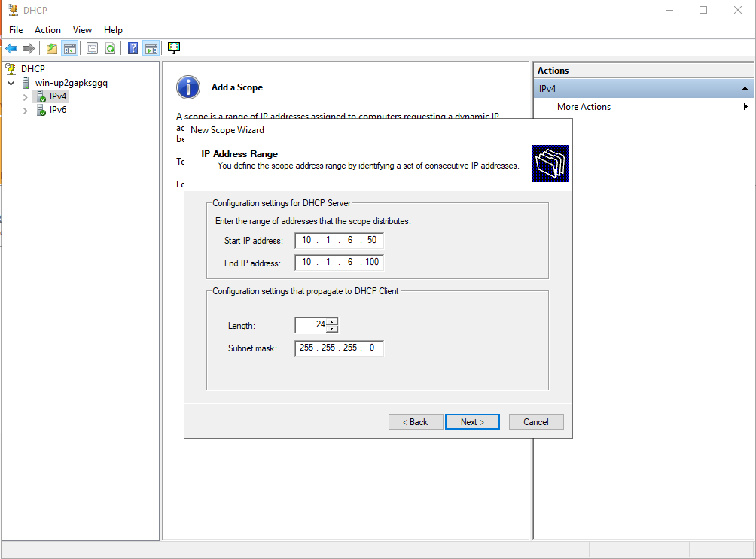The image size is (756, 559).
Task: Click the Up One Level folder icon
Action: [51, 48]
